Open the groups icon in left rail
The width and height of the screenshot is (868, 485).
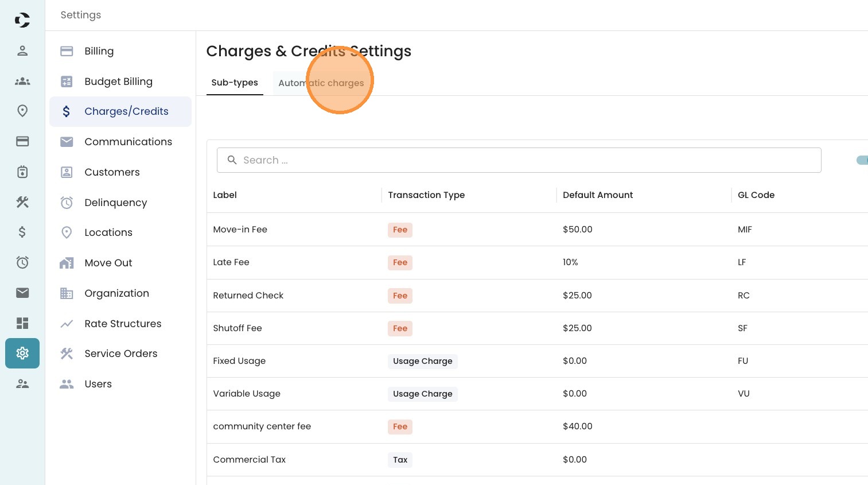click(22, 81)
